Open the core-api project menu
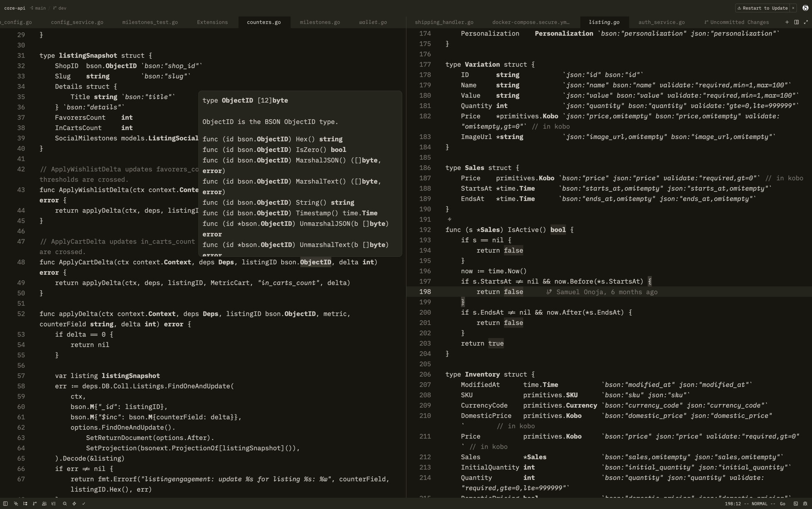The image size is (812, 509). pos(15,8)
